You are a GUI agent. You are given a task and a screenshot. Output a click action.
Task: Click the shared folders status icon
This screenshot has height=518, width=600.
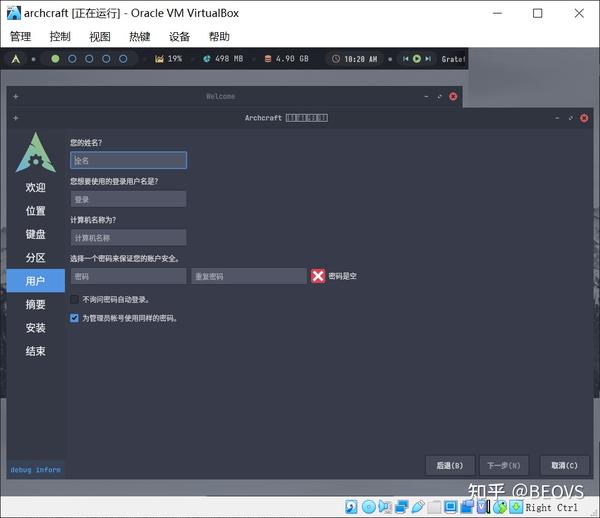click(434, 507)
